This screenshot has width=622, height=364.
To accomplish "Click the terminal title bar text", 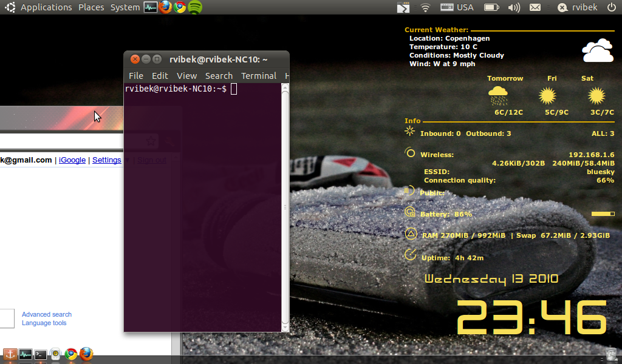I will (218, 59).
